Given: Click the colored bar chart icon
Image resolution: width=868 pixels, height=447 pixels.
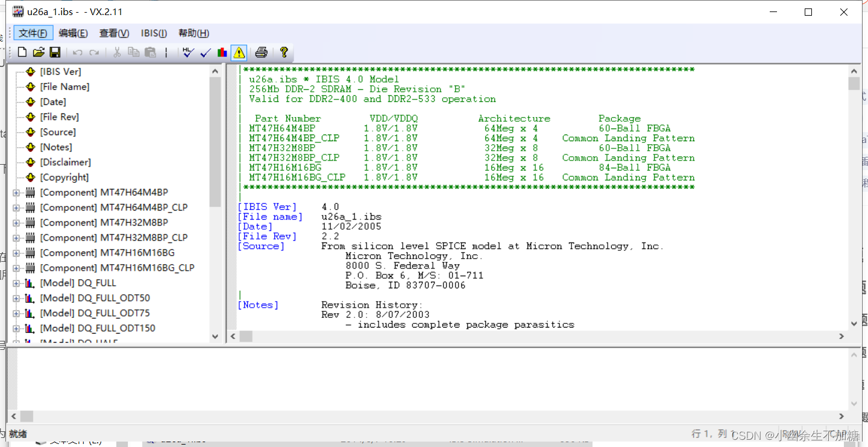Looking at the screenshot, I should point(222,52).
